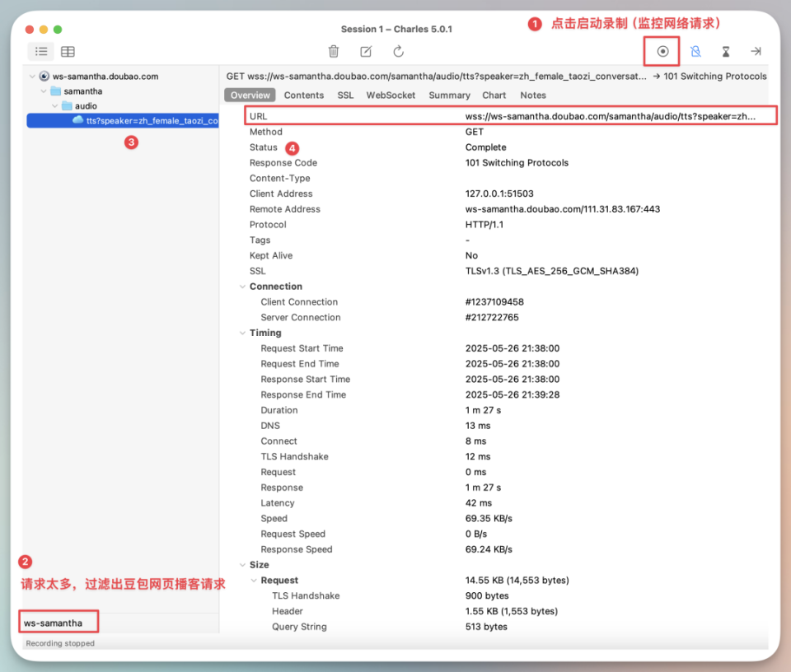Switch to the WebSocket tab
Image resolution: width=791 pixels, height=672 pixels.
(391, 96)
